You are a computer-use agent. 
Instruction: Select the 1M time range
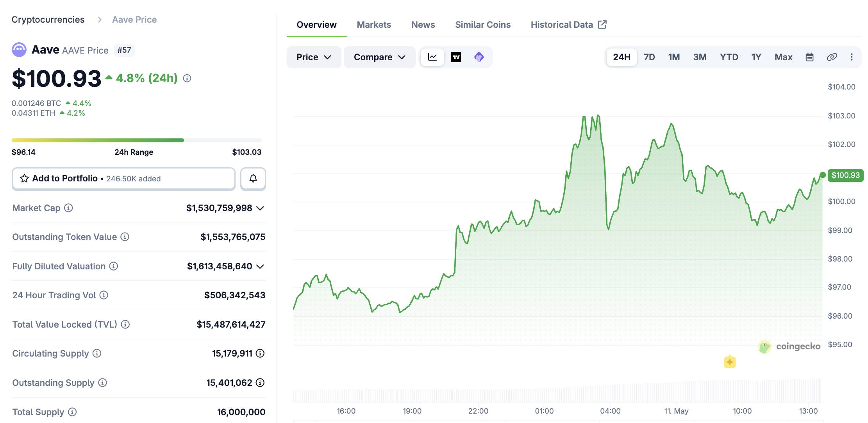[674, 57]
